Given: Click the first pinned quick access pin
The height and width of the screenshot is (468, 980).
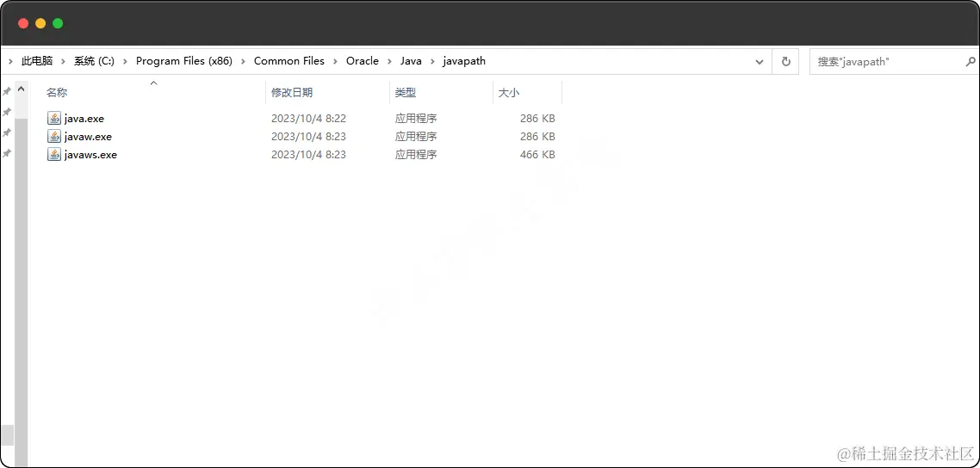Looking at the screenshot, I should pyautogui.click(x=7, y=91).
